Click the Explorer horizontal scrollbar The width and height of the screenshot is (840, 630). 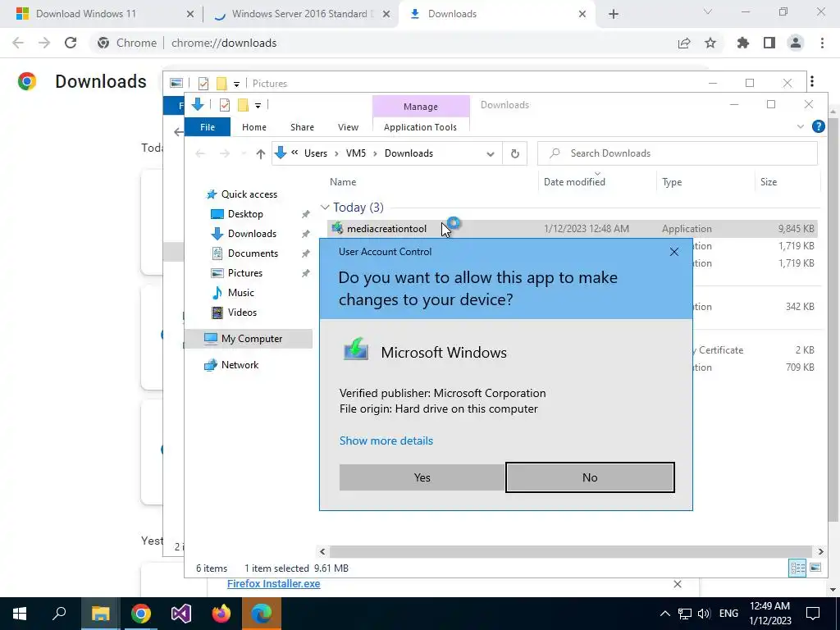571,551
